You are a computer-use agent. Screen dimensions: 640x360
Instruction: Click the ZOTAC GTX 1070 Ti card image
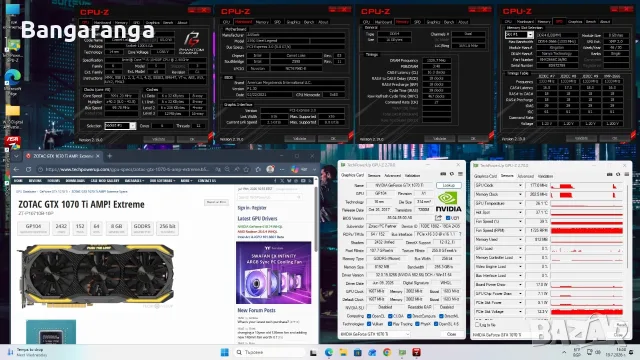(x=98, y=275)
